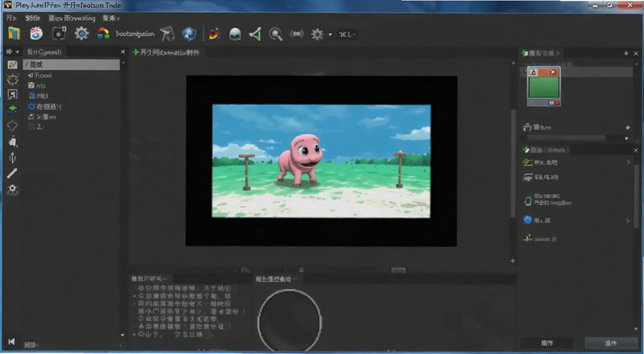This screenshot has height=354, width=644.
Task: Select the white dome helmet toolbar icon
Action: click(235, 35)
